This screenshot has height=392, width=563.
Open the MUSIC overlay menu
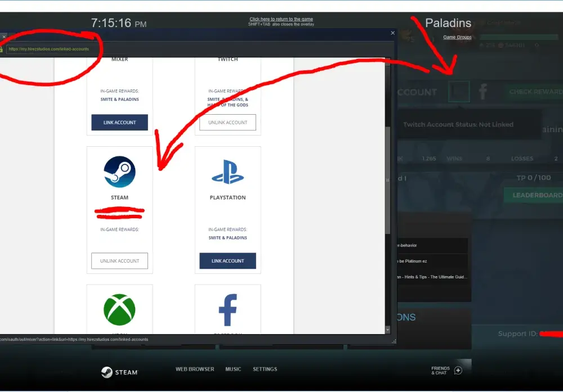233,369
